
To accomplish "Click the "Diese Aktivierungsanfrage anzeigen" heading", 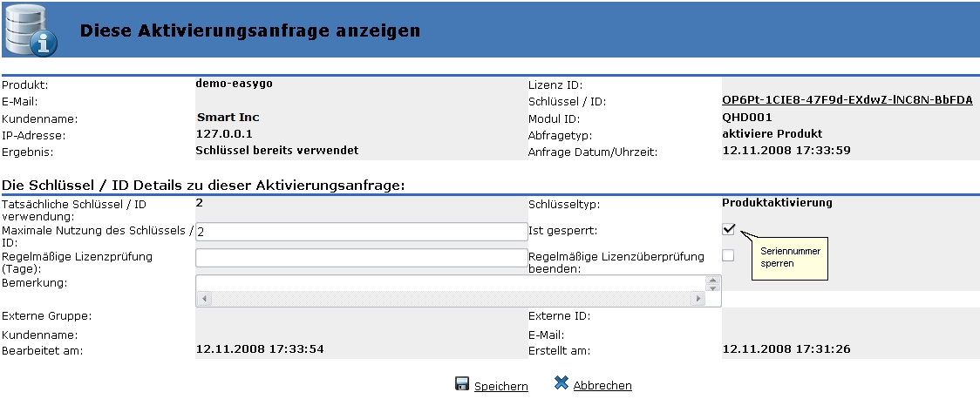I will [x=250, y=30].
